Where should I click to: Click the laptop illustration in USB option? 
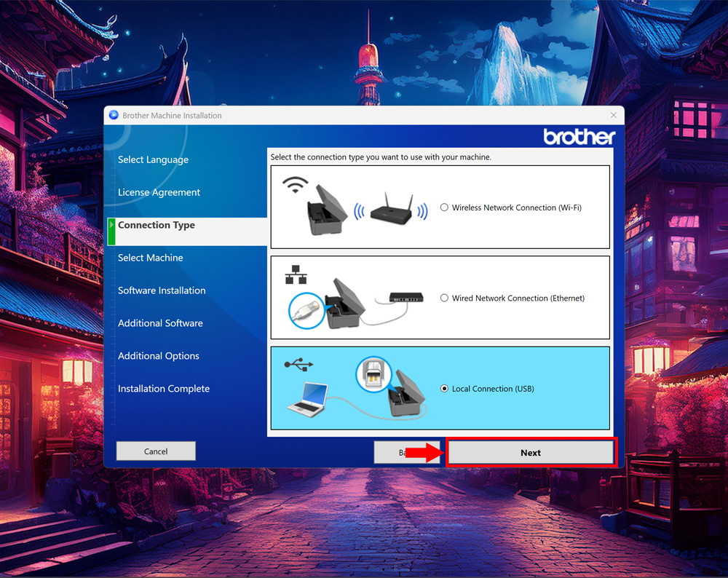pyautogui.click(x=308, y=400)
